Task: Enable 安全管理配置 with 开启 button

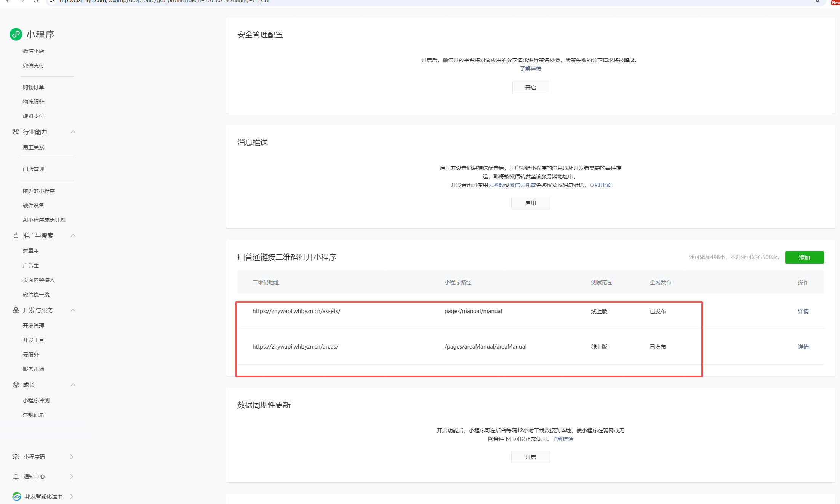Action: point(530,88)
